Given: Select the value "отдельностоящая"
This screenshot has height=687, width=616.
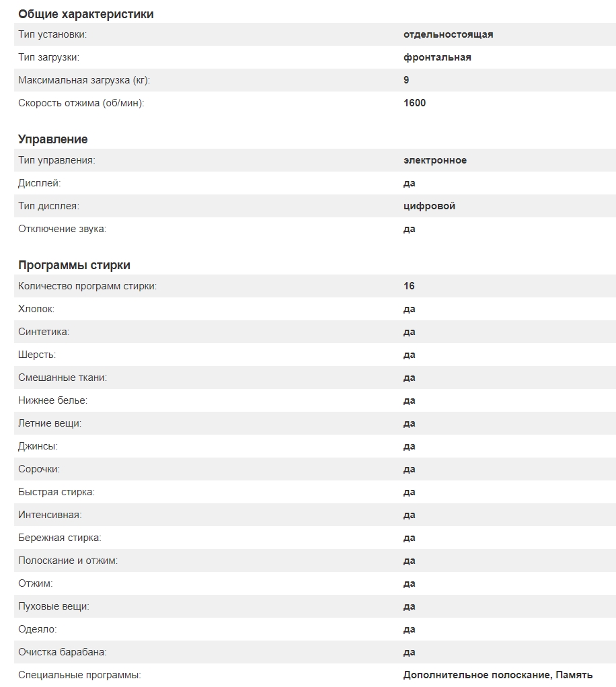Looking at the screenshot, I should 448,34.
